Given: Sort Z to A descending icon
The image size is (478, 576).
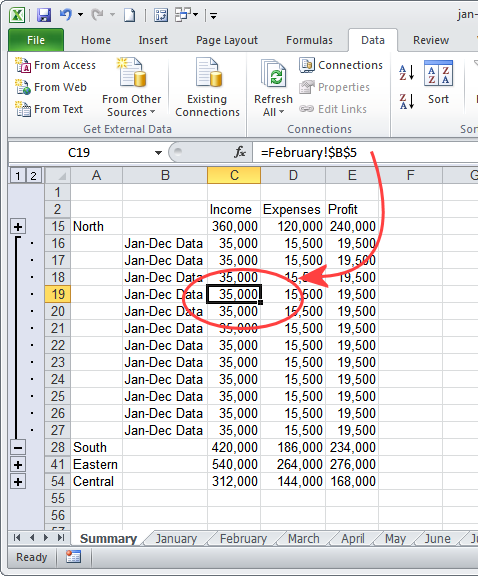Looking at the screenshot, I should tap(406, 101).
